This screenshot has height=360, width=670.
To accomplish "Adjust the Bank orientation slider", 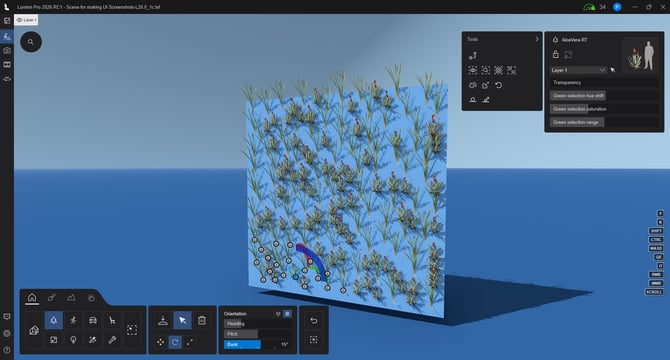I will pos(258,344).
